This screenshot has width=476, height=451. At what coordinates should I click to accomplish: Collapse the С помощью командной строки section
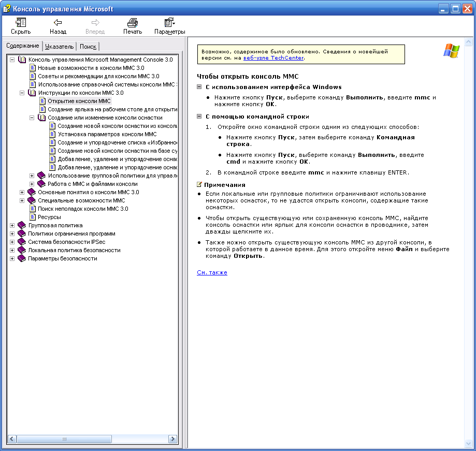tap(199, 116)
